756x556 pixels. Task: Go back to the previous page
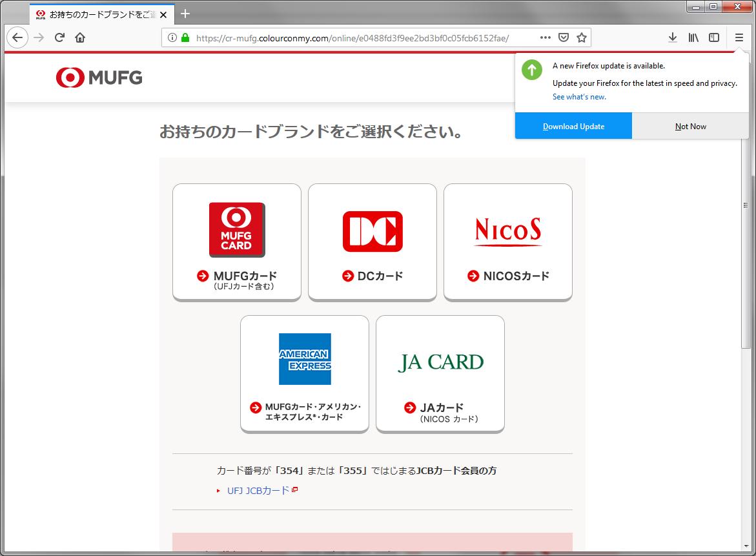(x=17, y=37)
